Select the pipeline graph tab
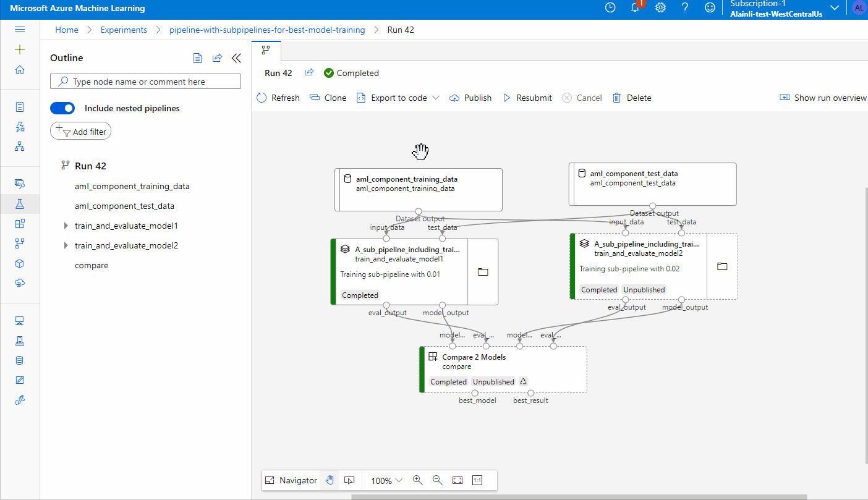This screenshot has height=500, width=868. [x=266, y=50]
